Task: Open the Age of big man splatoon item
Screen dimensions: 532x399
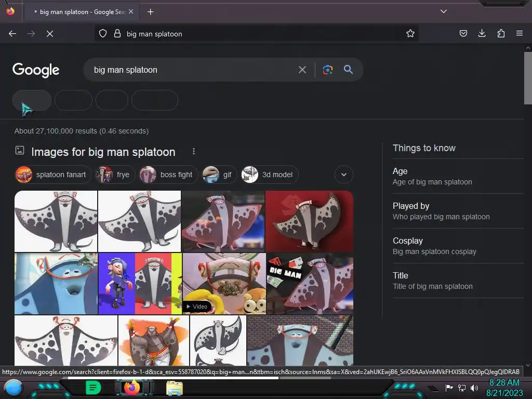Action: click(458, 177)
